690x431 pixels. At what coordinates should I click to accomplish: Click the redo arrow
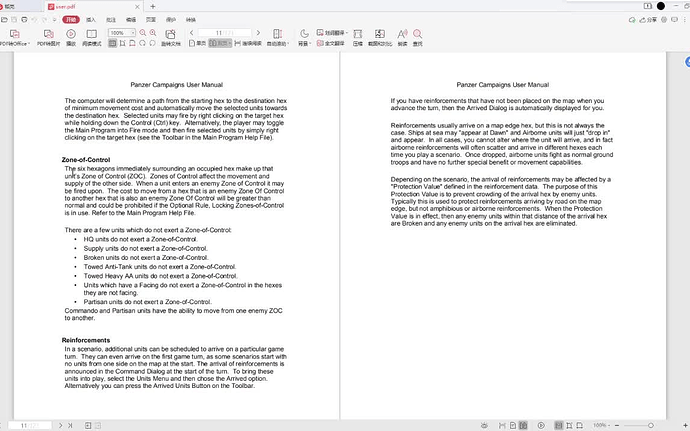[x=44, y=20]
